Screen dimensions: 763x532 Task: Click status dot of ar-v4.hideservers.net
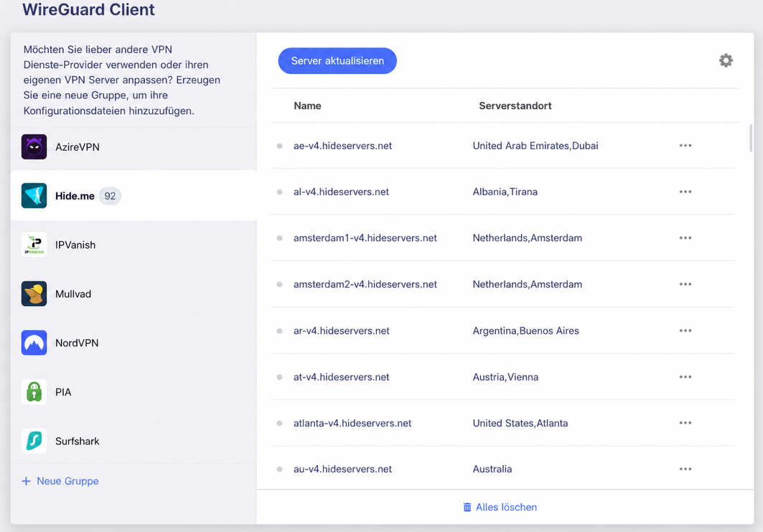(x=280, y=331)
